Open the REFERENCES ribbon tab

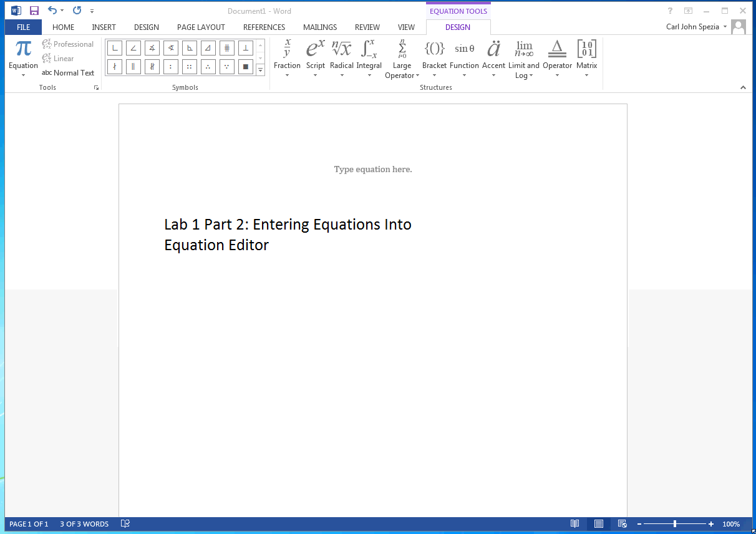(x=264, y=27)
